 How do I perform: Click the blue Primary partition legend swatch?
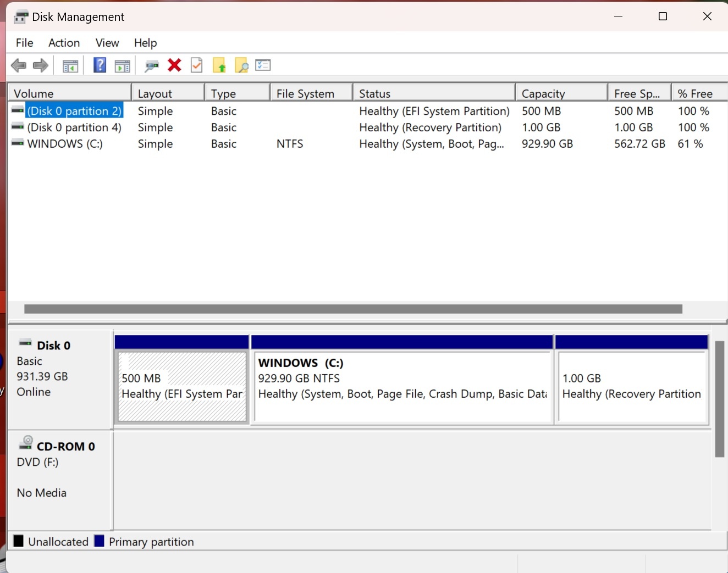99,541
